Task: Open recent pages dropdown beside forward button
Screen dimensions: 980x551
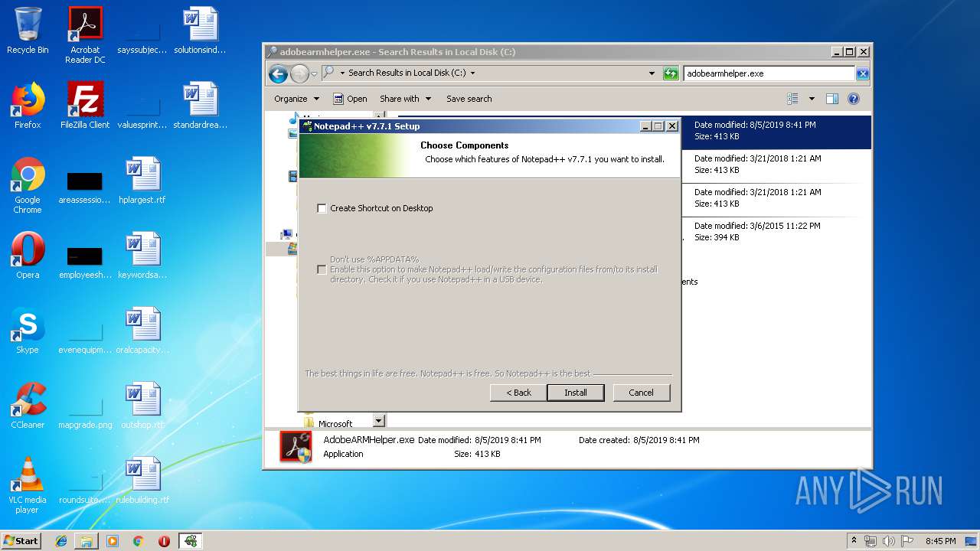Action: pyautogui.click(x=314, y=73)
